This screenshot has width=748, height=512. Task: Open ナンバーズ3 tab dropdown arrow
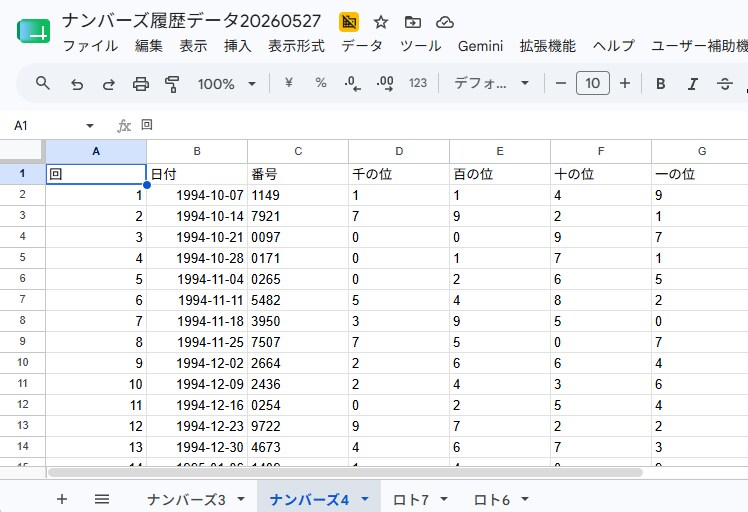(x=241, y=499)
